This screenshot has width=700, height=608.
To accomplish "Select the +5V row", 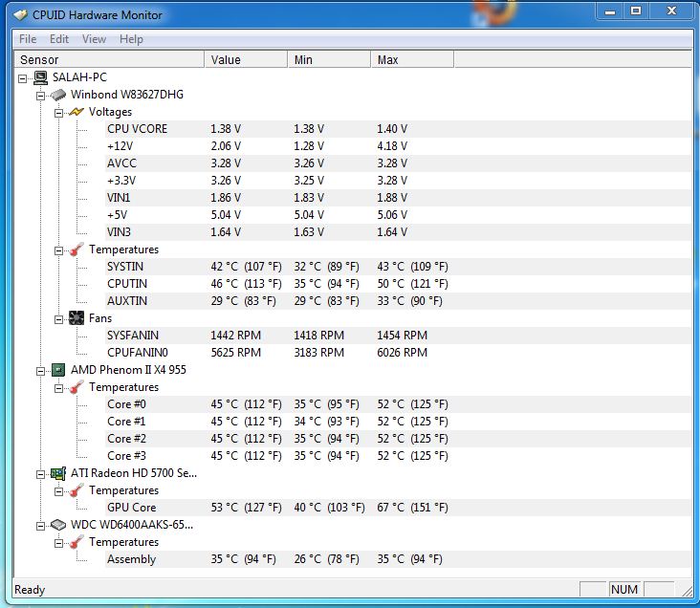I will click(x=398, y=215).
